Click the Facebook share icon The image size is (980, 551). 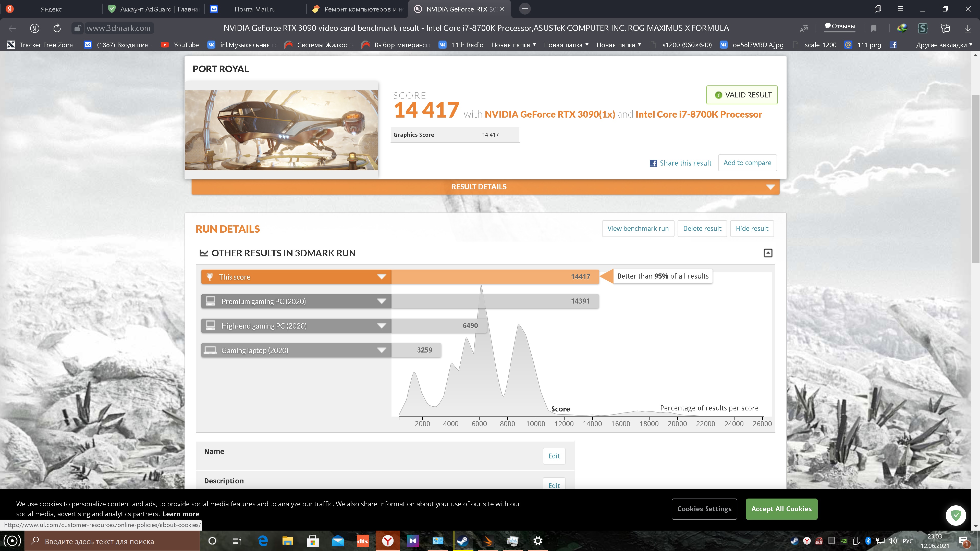click(653, 163)
